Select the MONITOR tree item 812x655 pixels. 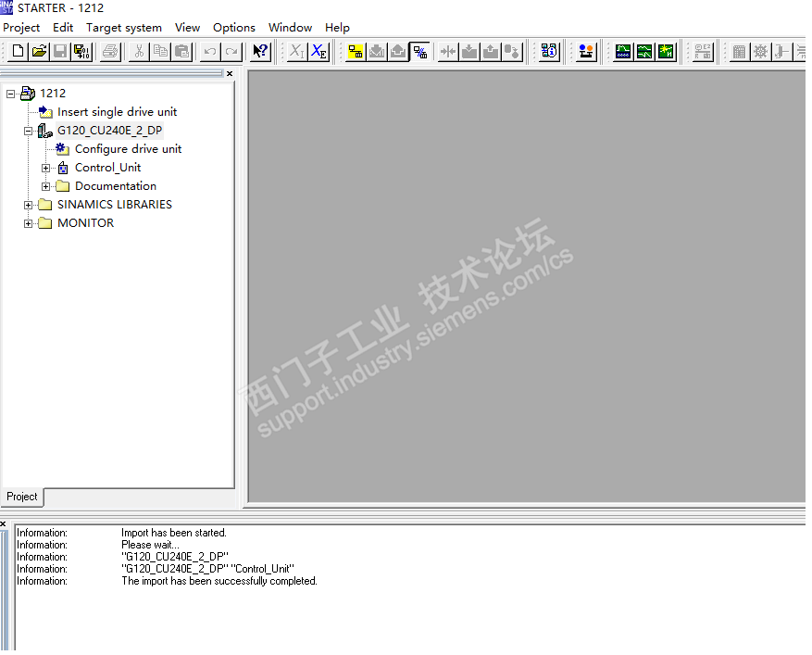click(x=85, y=223)
